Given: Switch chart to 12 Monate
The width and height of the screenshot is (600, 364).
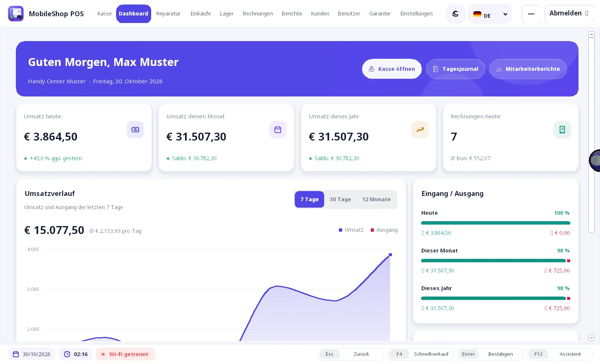Looking at the screenshot, I should (x=377, y=199).
